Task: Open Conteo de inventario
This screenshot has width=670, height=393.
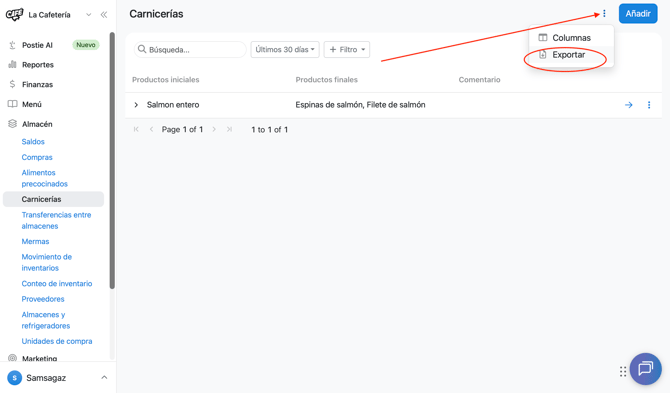Action: coord(57,284)
